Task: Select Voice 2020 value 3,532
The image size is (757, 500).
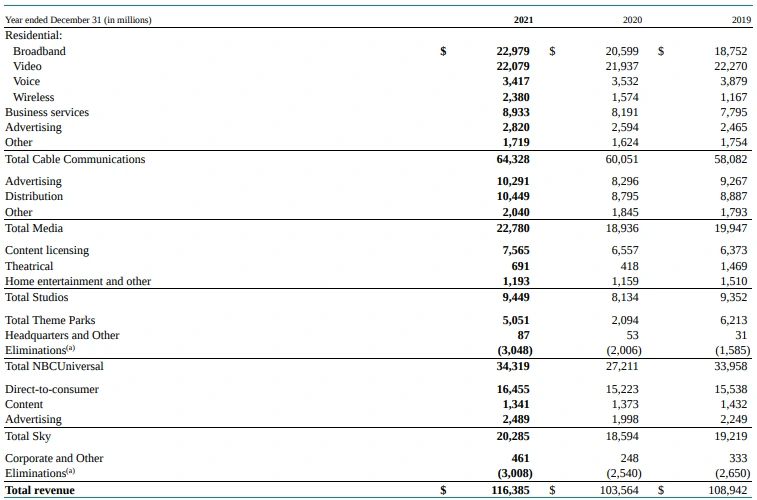Action: [x=625, y=81]
